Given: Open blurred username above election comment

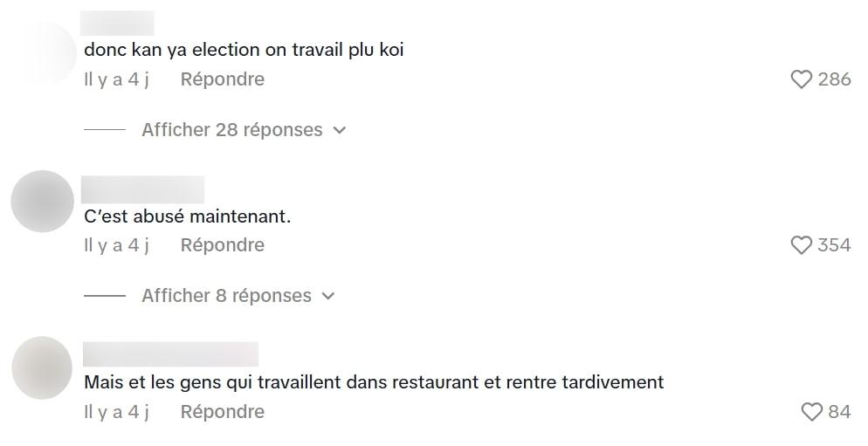Looking at the screenshot, I should point(117,24).
